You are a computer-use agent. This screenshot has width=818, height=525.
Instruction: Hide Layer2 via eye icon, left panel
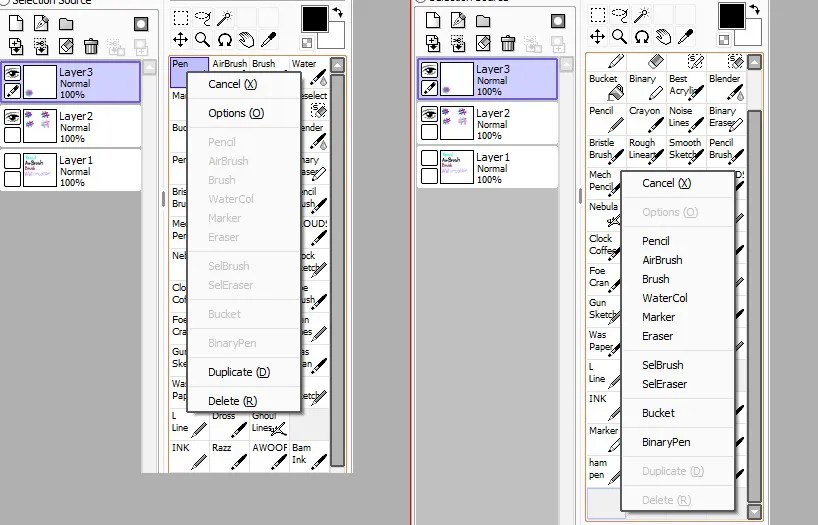tap(12, 117)
